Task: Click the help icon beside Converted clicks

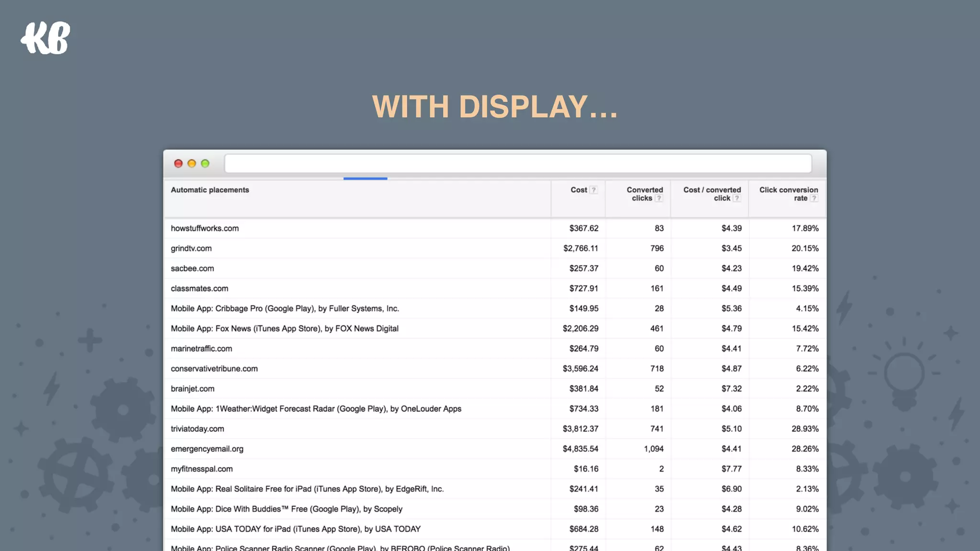Action: (x=659, y=198)
